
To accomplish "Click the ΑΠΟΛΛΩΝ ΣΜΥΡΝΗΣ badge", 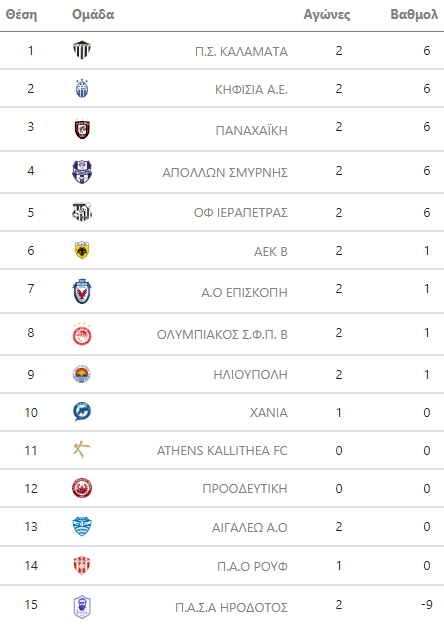I will coord(82,172).
